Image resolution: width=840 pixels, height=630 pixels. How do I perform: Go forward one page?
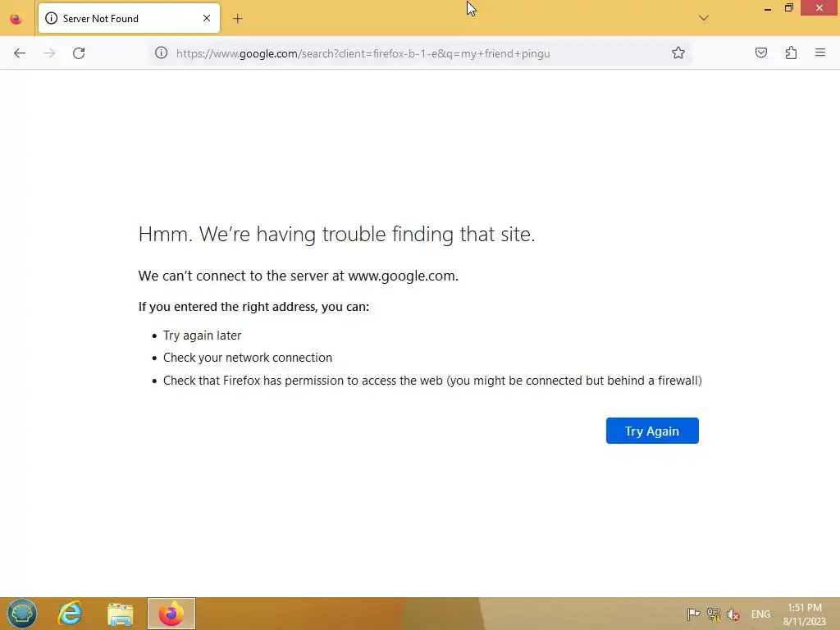point(49,53)
